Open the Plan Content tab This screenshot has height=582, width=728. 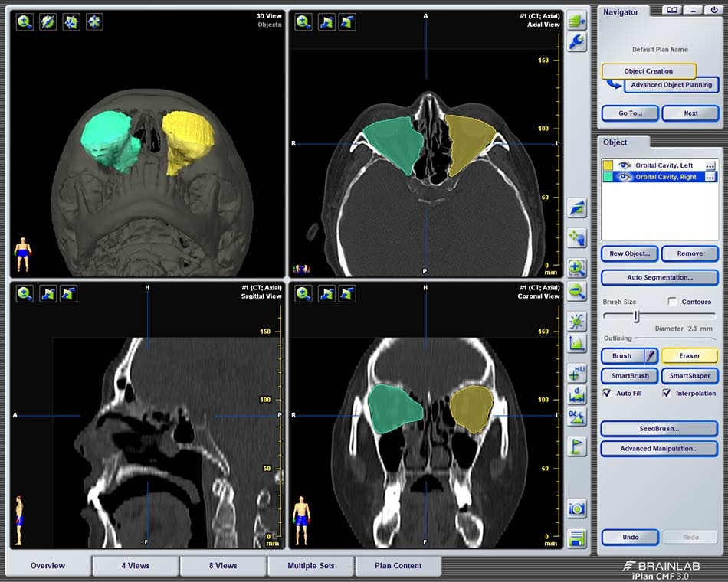coord(398,566)
